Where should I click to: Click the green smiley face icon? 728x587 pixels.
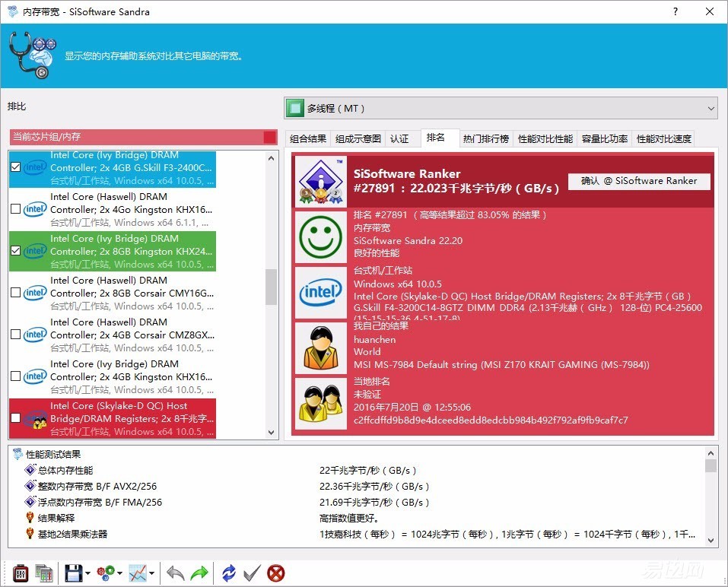coord(321,236)
